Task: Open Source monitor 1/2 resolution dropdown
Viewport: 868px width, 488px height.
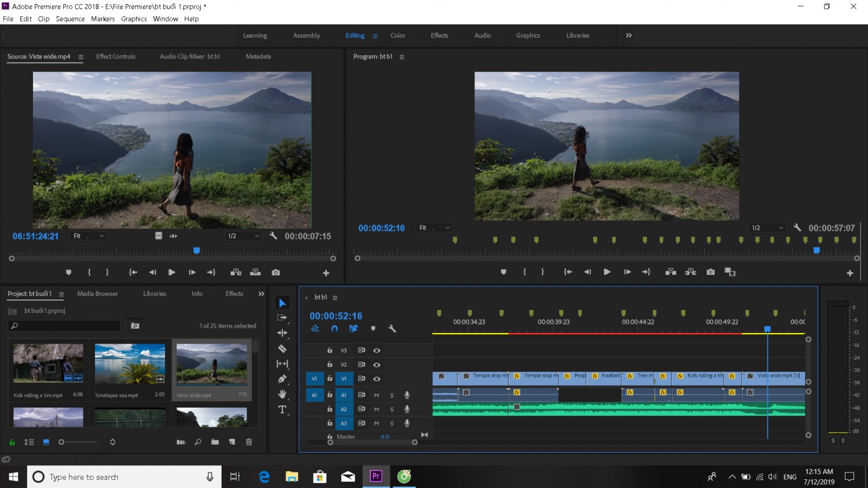Action: point(243,236)
